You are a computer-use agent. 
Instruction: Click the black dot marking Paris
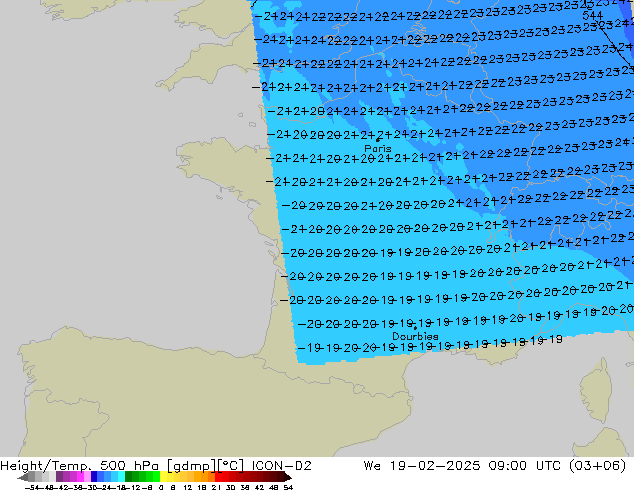click(x=377, y=140)
